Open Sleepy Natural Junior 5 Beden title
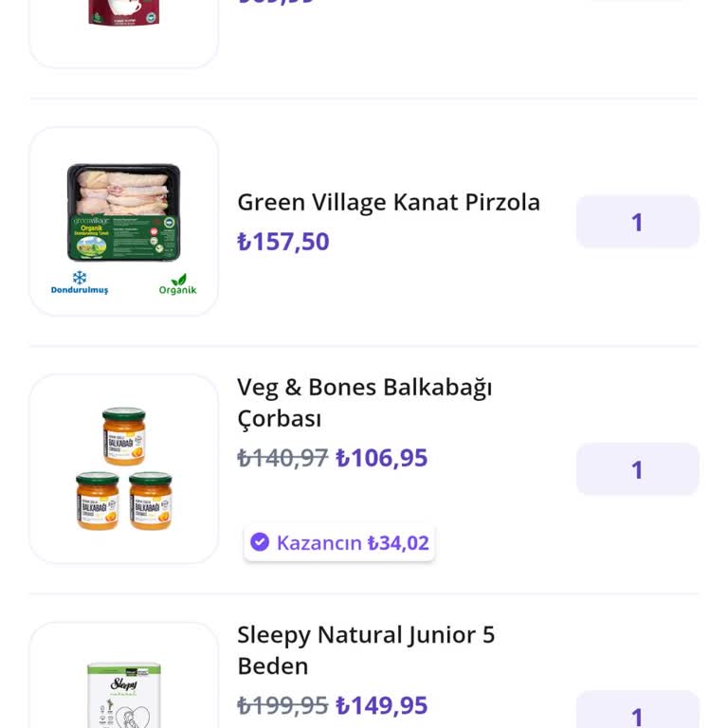 366,650
